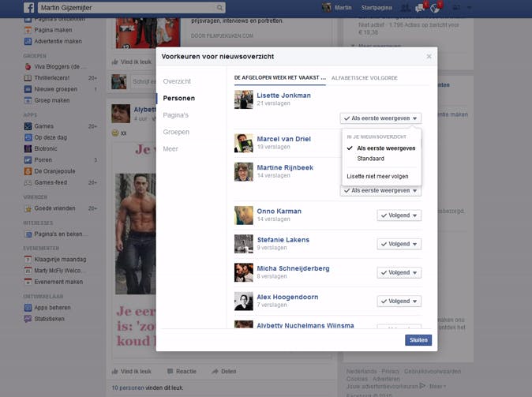Select Meer in dialog sidebar
Image resolution: width=532 pixels, height=397 pixels.
coord(170,148)
